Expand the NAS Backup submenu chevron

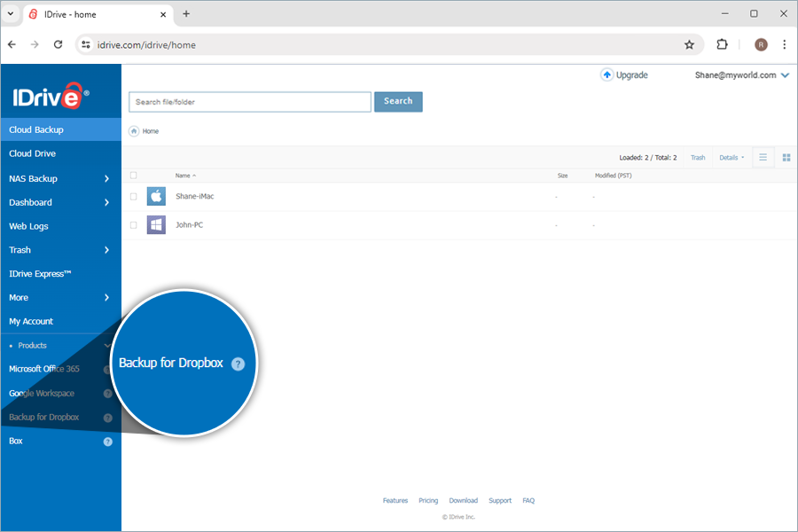(x=106, y=179)
